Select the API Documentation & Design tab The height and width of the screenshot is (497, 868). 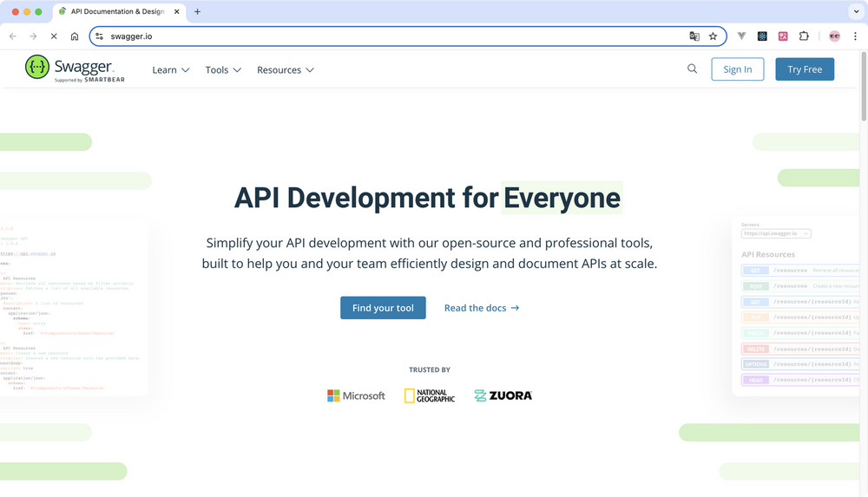pos(116,11)
